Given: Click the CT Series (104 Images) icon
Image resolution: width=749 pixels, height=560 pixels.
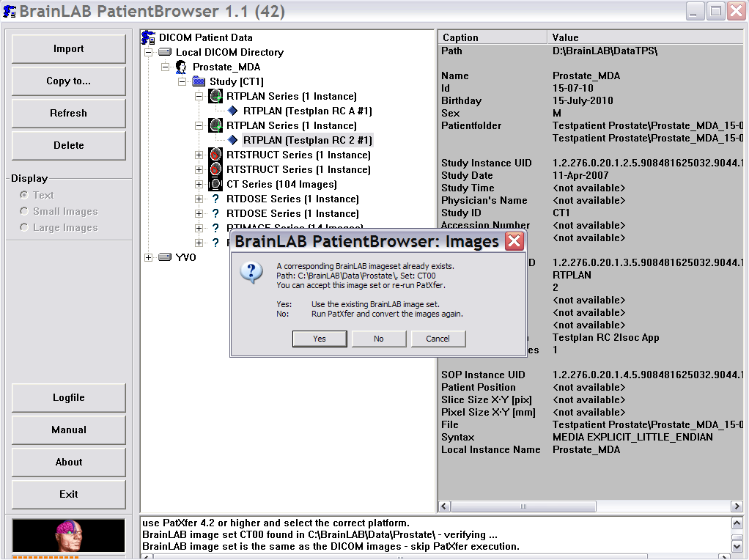Looking at the screenshot, I should [x=215, y=184].
